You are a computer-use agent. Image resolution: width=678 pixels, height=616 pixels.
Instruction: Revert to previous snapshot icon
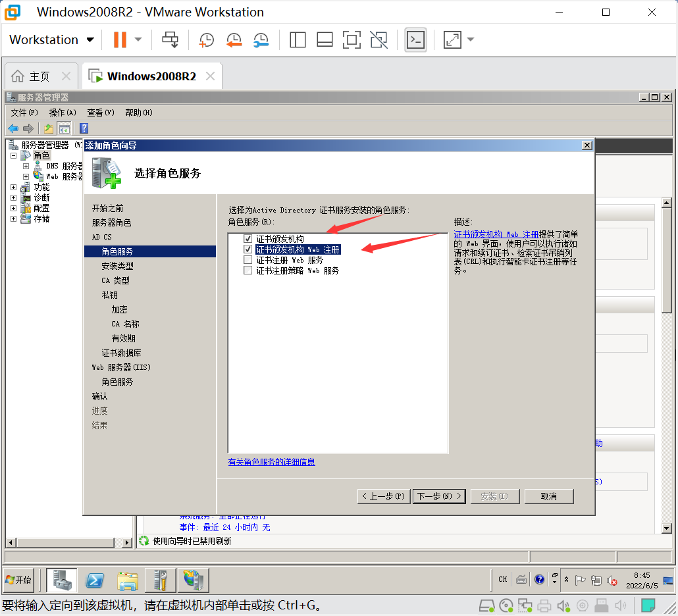click(x=234, y=39)
